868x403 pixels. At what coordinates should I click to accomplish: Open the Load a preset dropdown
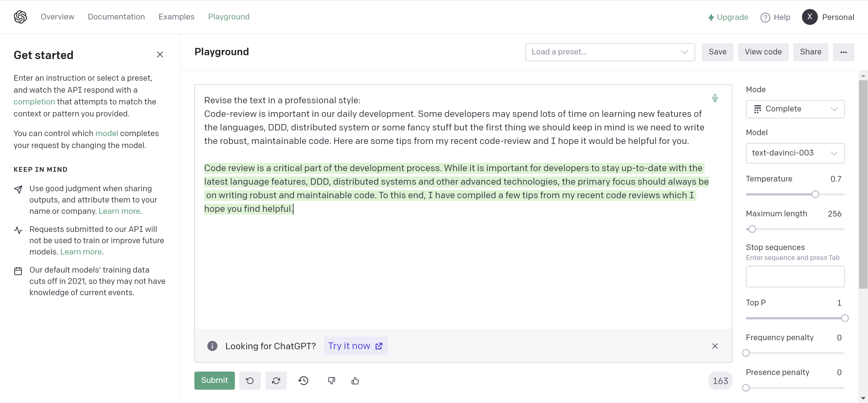pyautogui.click(x=609, y=52)
